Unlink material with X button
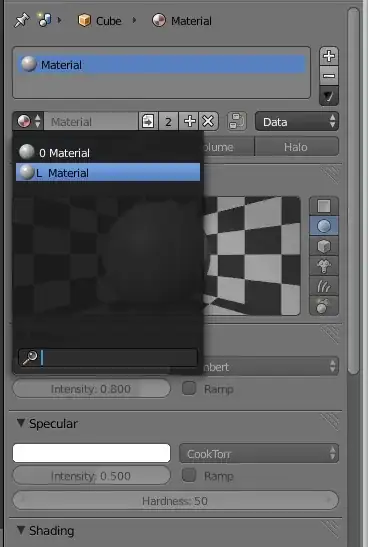Screen dimensions: 368x547 (x=208, y=121)
